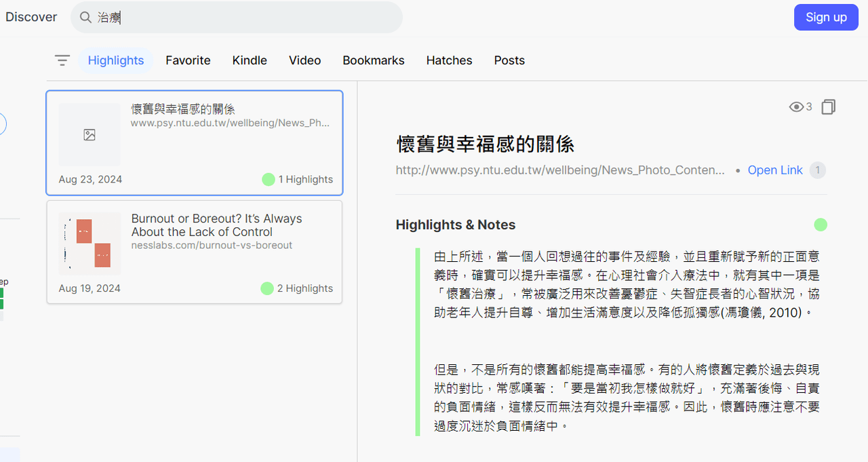Click the Sign up button

[826, 17]
